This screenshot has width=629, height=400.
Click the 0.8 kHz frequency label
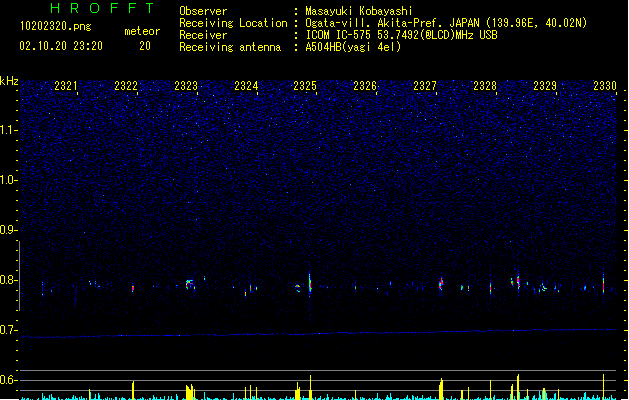[x=9, y=280]
